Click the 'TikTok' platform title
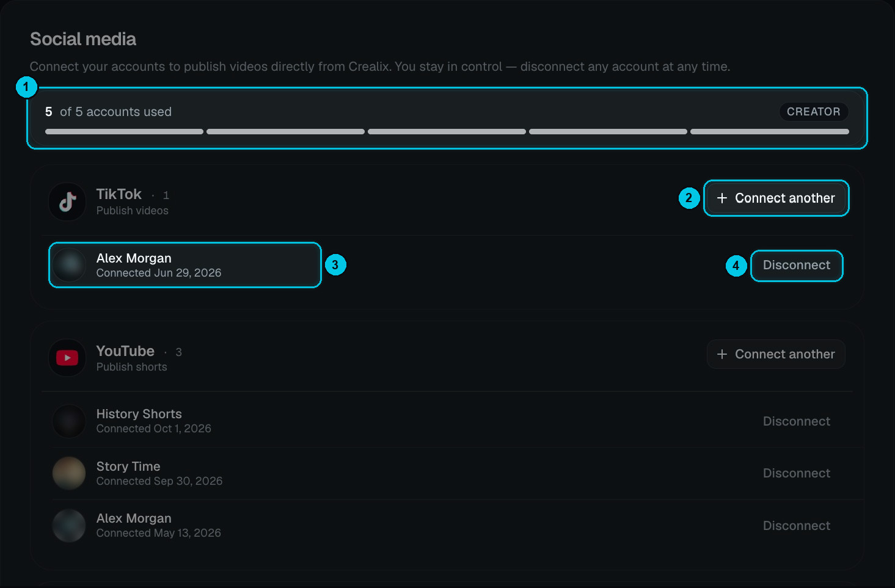 [119, 194]
